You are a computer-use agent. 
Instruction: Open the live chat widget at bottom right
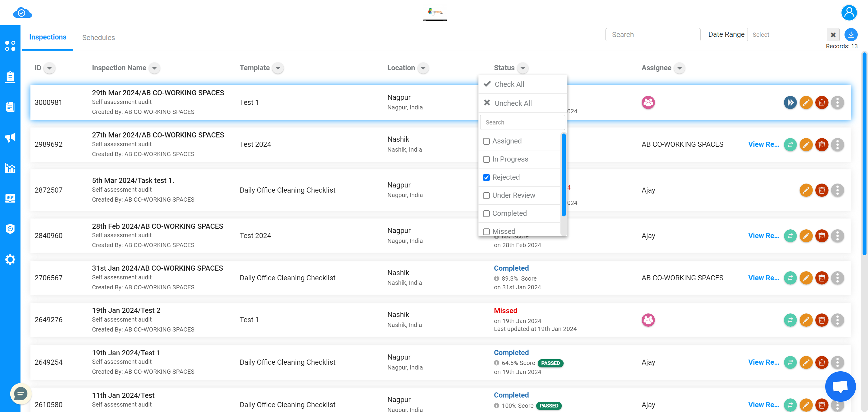click(x=840, y=386)
